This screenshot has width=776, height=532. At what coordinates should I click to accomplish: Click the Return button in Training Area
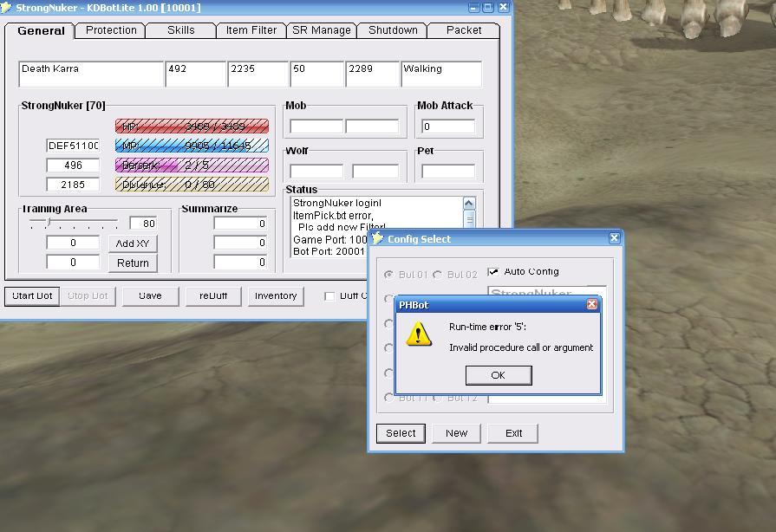pos(133,263)
